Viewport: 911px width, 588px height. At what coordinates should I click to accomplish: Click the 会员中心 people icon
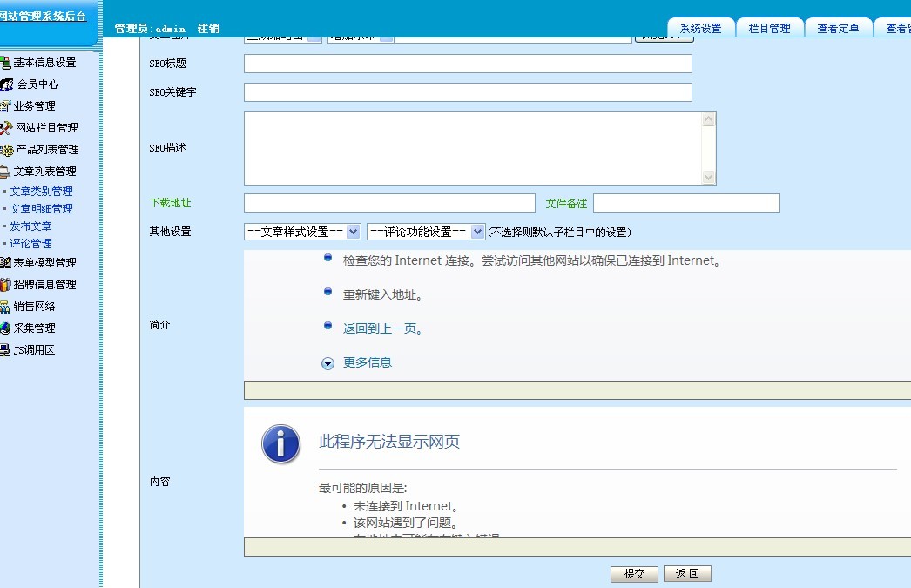coord(7,84)
